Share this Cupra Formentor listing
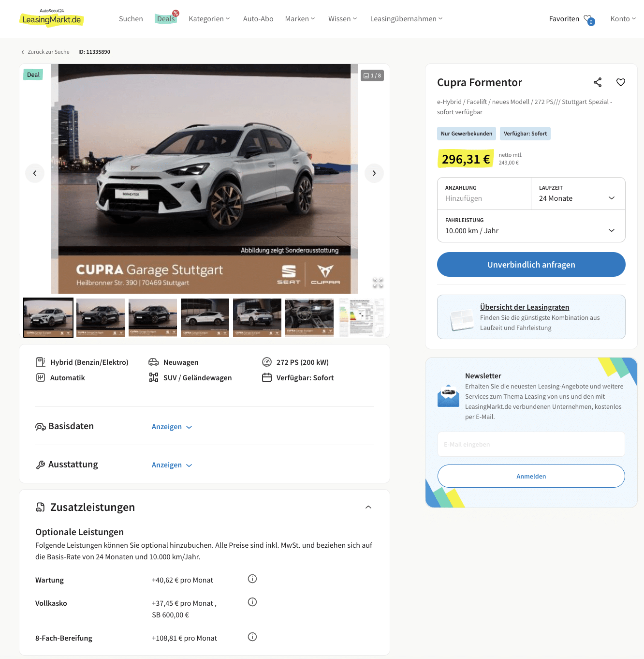This screenshot has height=659, width=644. 598,82
